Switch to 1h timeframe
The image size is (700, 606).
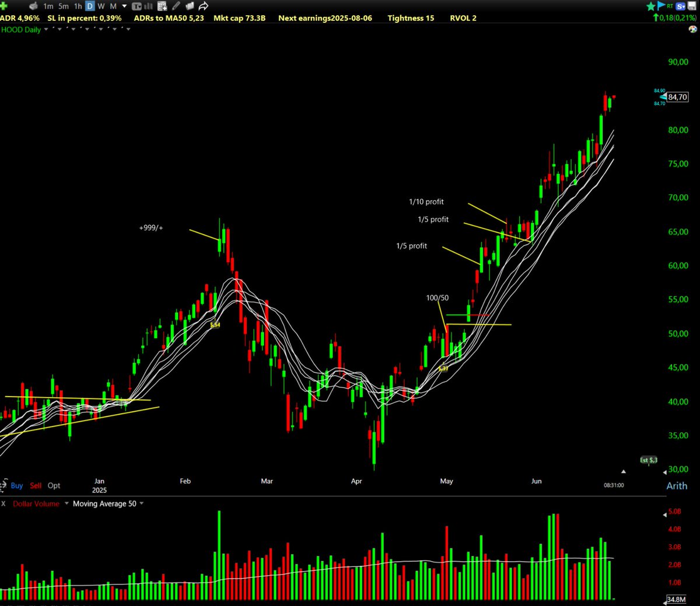pos(78,6)
